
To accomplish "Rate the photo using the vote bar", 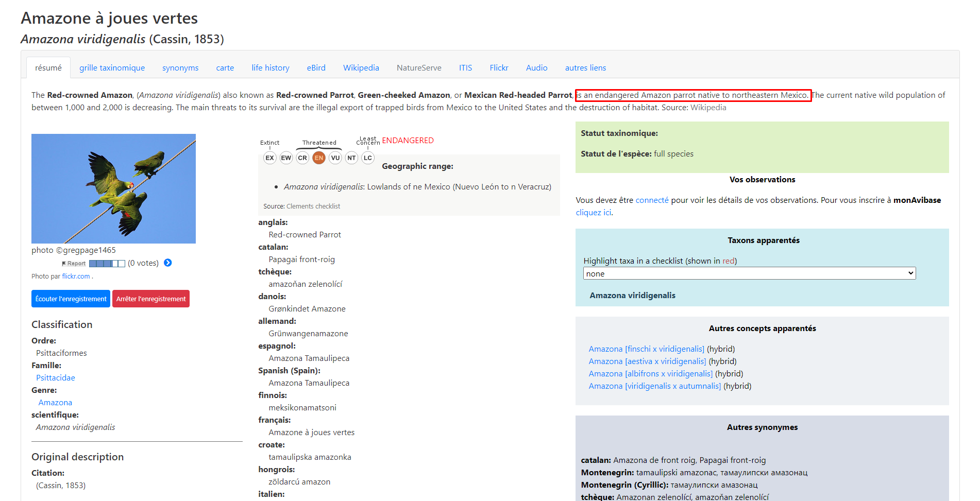I will [x=107, y=264].
